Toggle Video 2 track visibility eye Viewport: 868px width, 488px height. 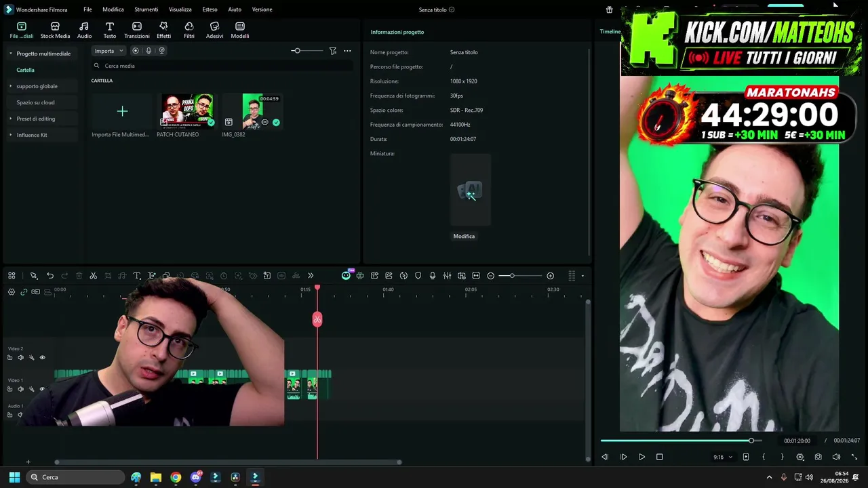pos(42,358)
